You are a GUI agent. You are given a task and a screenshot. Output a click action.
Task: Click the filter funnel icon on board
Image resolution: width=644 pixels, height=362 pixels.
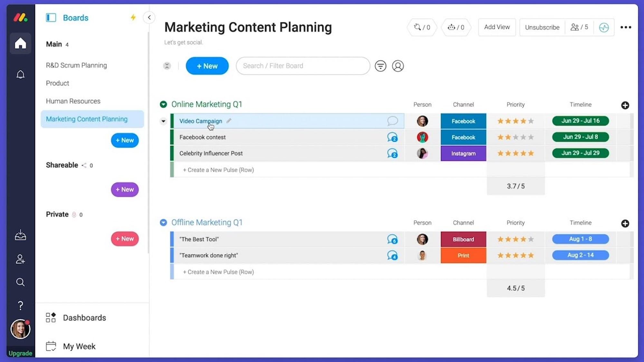(380, 66)
